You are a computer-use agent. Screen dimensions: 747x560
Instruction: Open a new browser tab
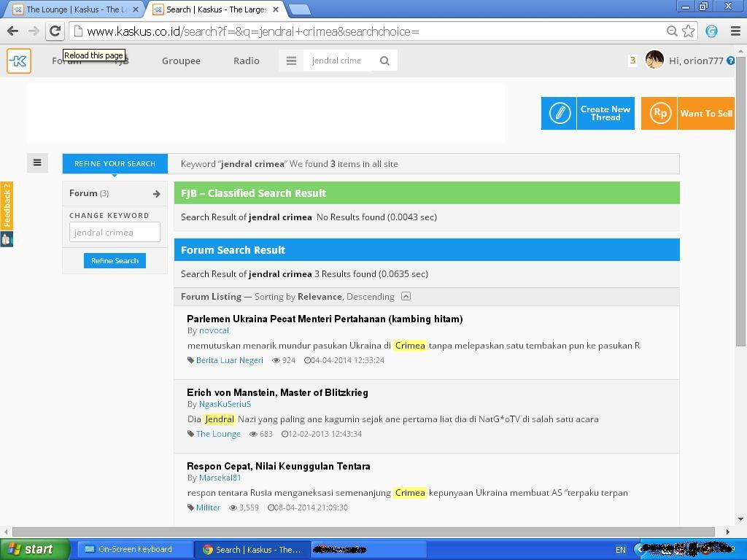300,9
